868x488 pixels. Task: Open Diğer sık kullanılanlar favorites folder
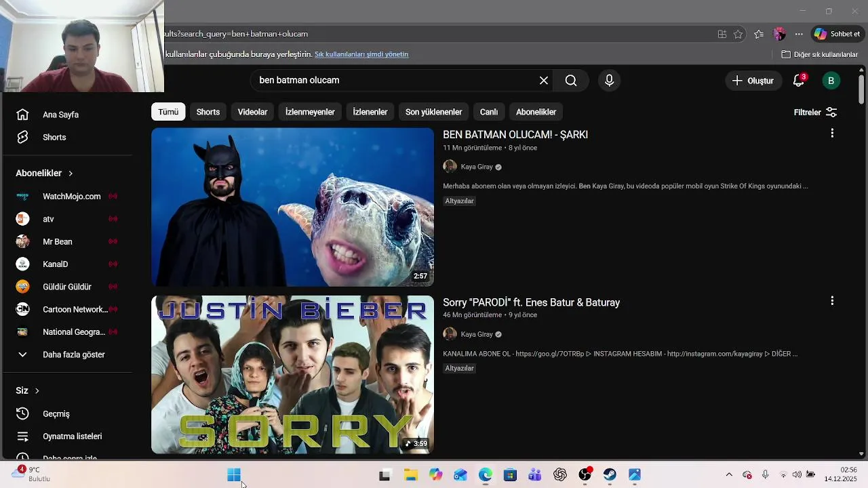[x=820, y=54]
